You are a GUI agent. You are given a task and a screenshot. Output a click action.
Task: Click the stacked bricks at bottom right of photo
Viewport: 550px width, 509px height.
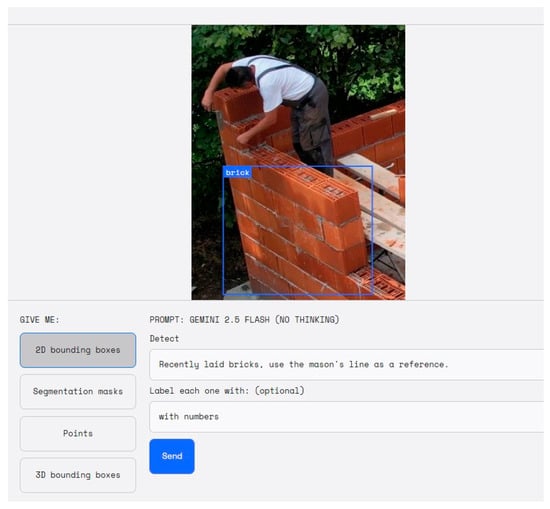[381, 284]
